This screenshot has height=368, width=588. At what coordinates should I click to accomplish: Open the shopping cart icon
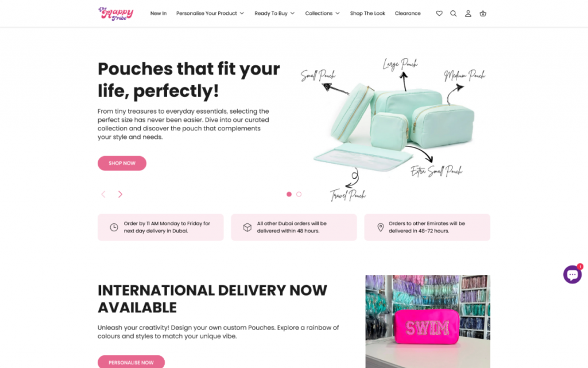coord(482,13)
